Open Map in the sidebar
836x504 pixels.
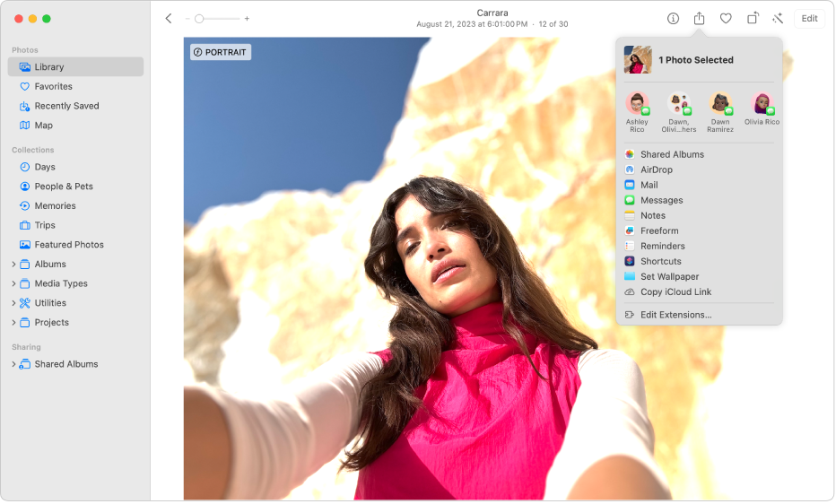coord(43,126)
